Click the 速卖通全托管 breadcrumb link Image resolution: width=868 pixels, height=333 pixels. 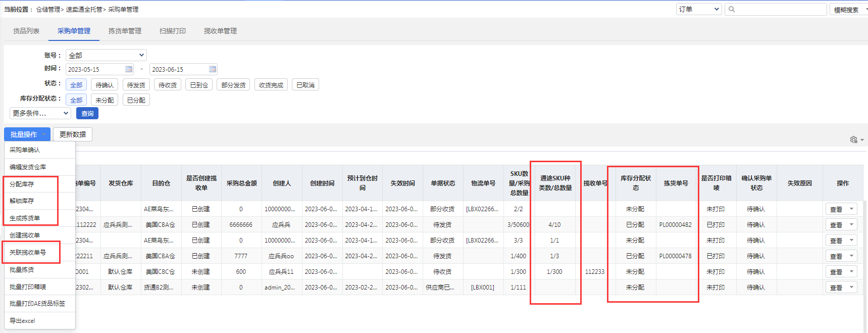[84, 9]
